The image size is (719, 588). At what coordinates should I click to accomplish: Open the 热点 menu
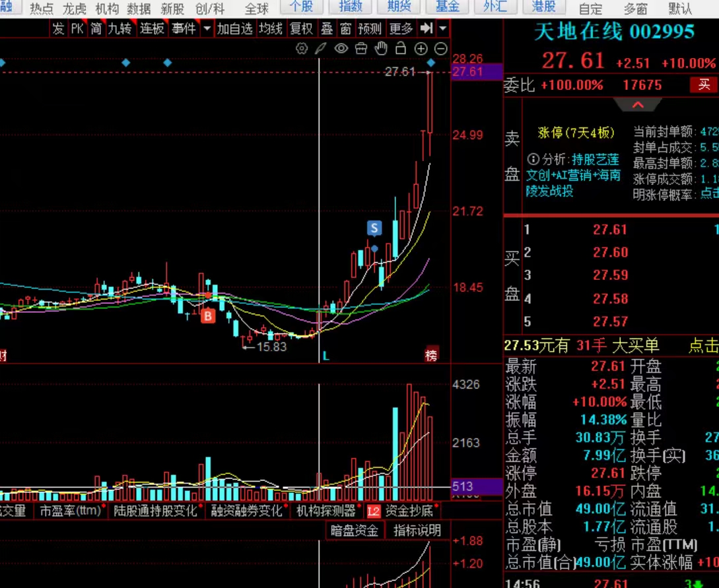(x=42, y=9)
